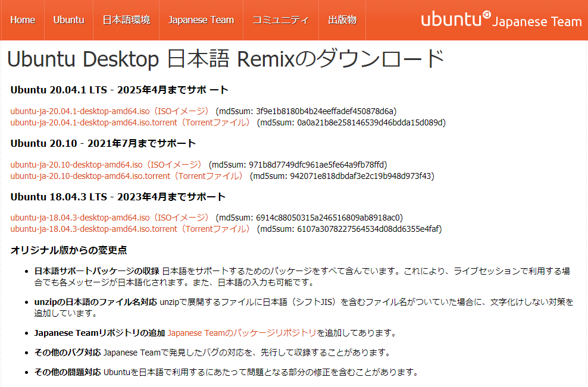Download ubuntu-ja-18.04.3-desktop-amd64.iso ISO image
This screenshot has height=387, width=588.
tap(110, 218)
